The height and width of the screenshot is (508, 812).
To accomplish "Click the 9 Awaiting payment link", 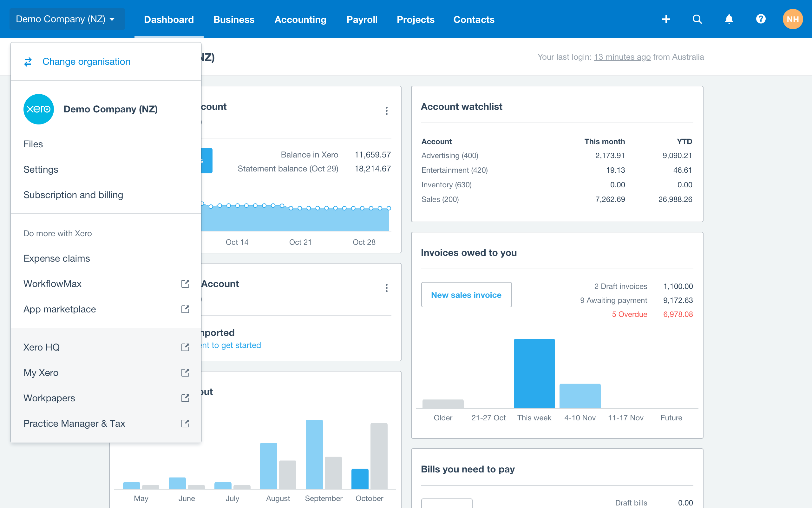I will pos(613,300).
